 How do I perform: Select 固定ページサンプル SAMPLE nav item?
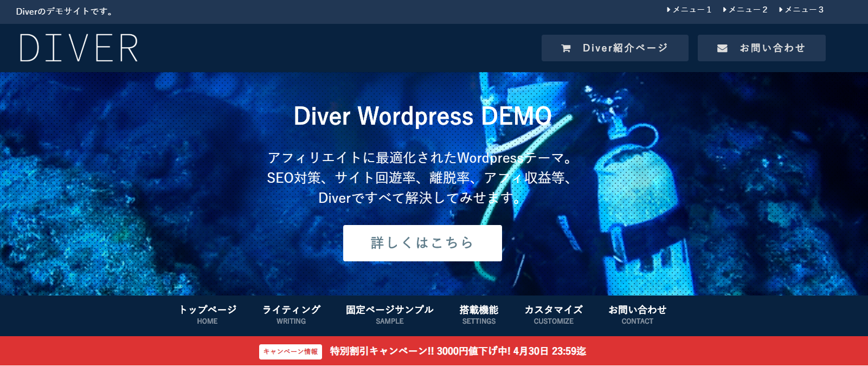click(x=389, y=314)
